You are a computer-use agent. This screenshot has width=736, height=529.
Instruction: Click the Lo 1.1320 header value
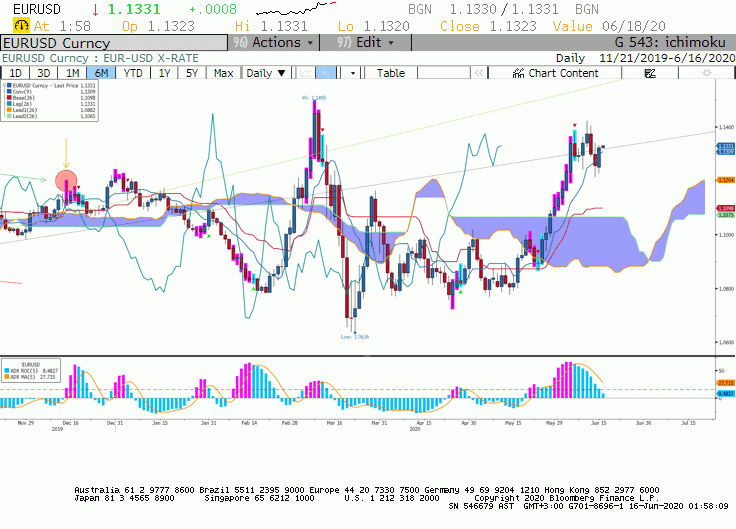tap(374, 26)
